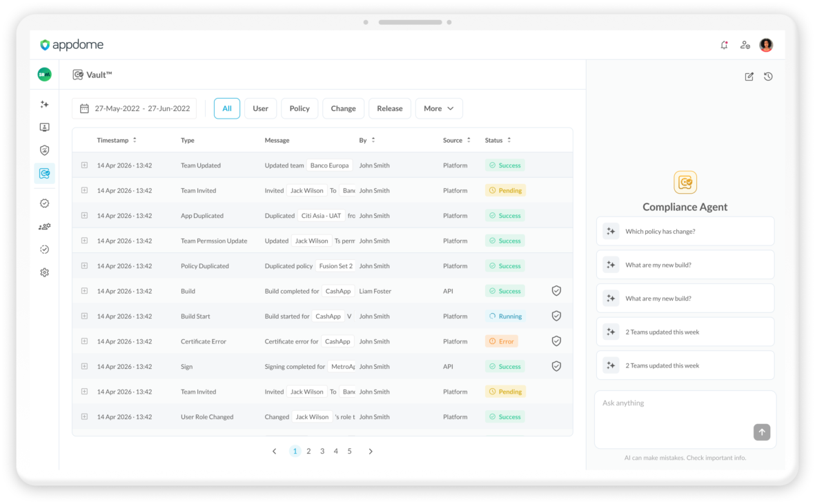Open the More filter dropdown
This screenshot has height=504, width=815.
(439, 108)
